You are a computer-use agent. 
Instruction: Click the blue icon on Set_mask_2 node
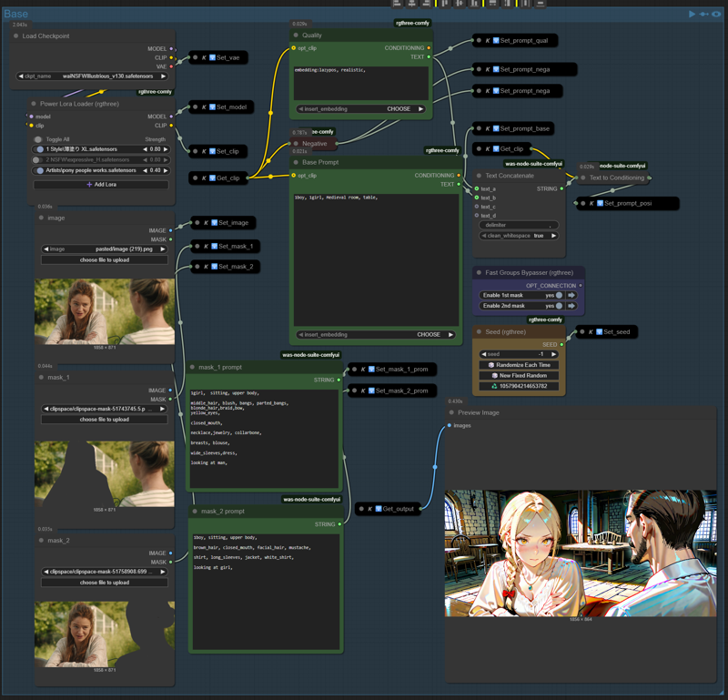tap(215, 267)
